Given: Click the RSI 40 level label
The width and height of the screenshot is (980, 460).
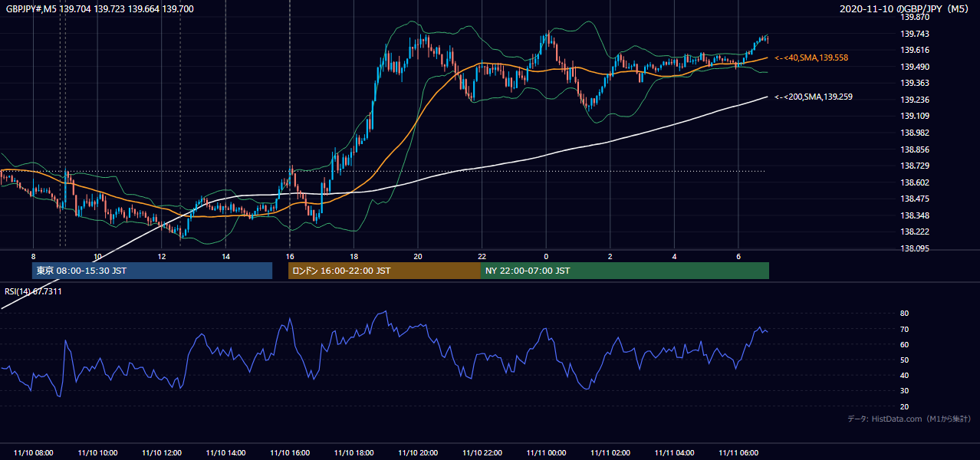Looking at the screenshot, I should coord(904,375).
